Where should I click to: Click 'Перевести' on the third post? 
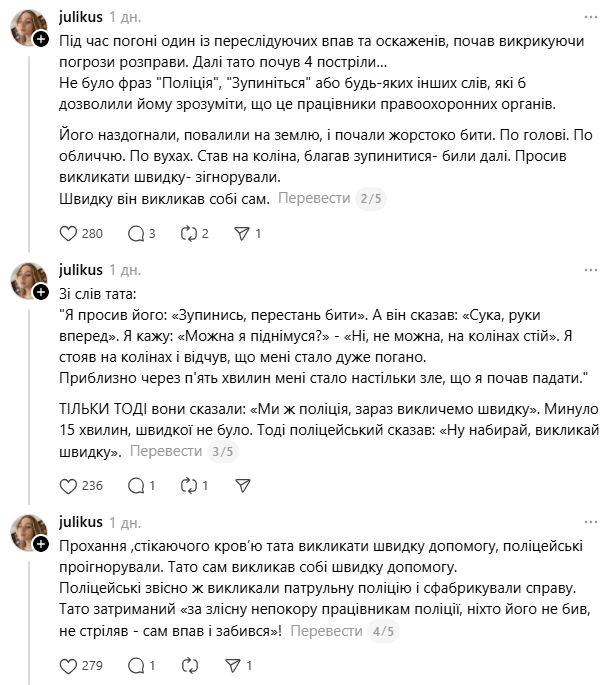[326, 631]
